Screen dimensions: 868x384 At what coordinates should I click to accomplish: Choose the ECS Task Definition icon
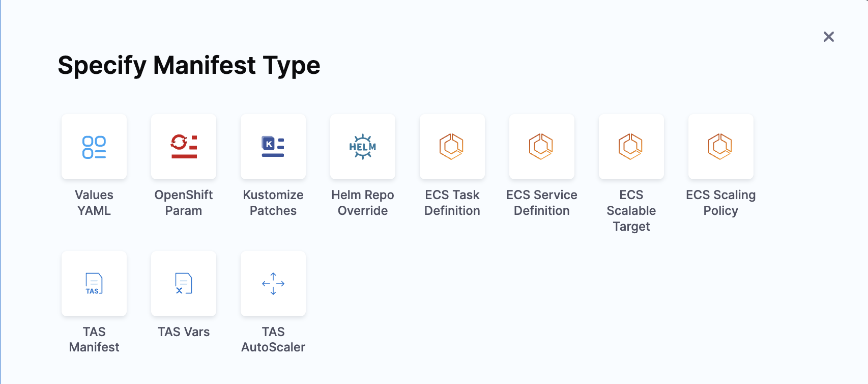452,147
